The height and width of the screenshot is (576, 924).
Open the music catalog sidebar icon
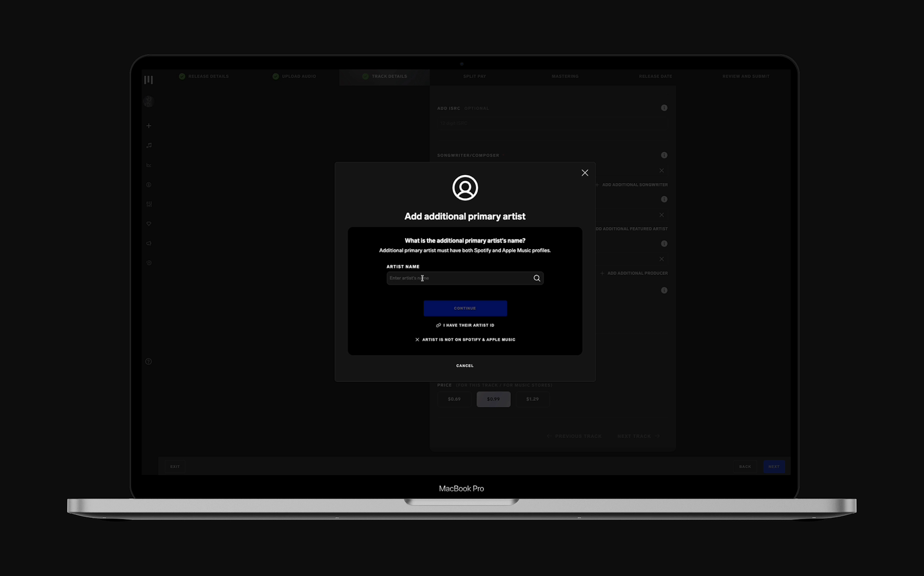click(x=149, y=146)
